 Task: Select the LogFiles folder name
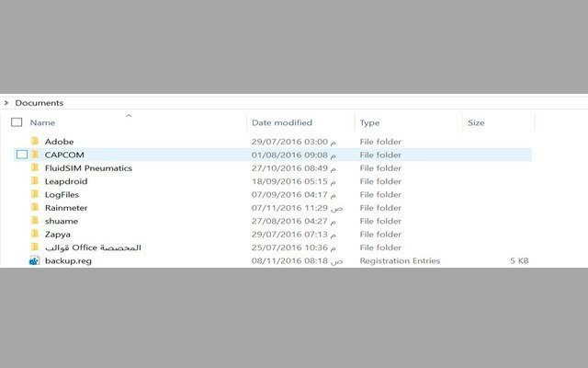coord(62,194)
